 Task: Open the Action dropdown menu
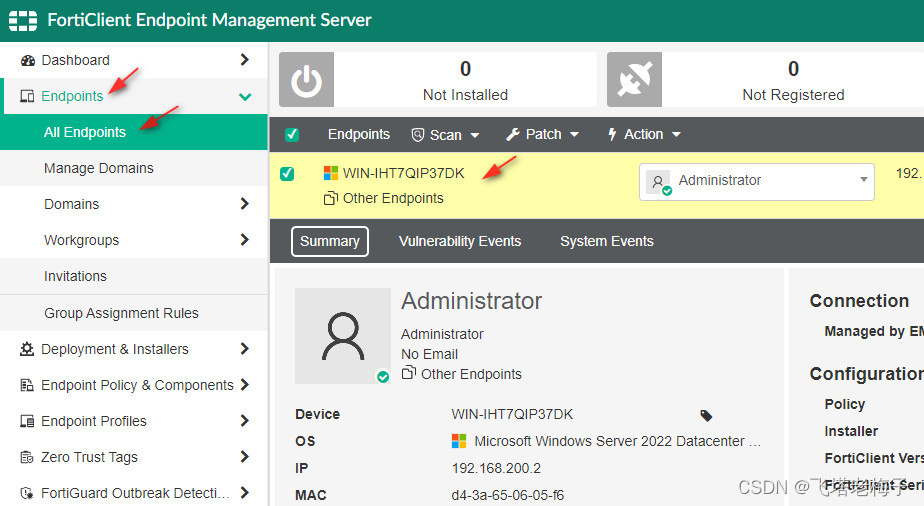point(644,135)
